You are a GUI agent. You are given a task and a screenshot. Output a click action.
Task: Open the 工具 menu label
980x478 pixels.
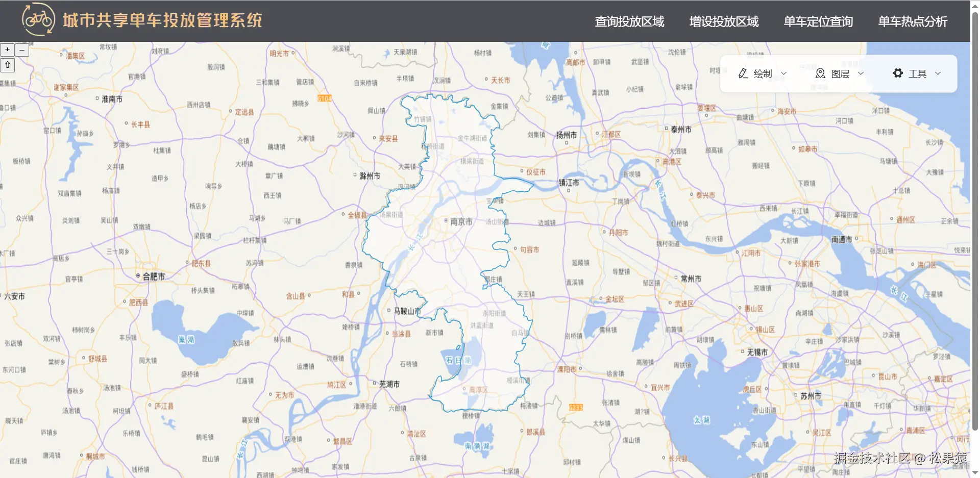coord(917,73)
